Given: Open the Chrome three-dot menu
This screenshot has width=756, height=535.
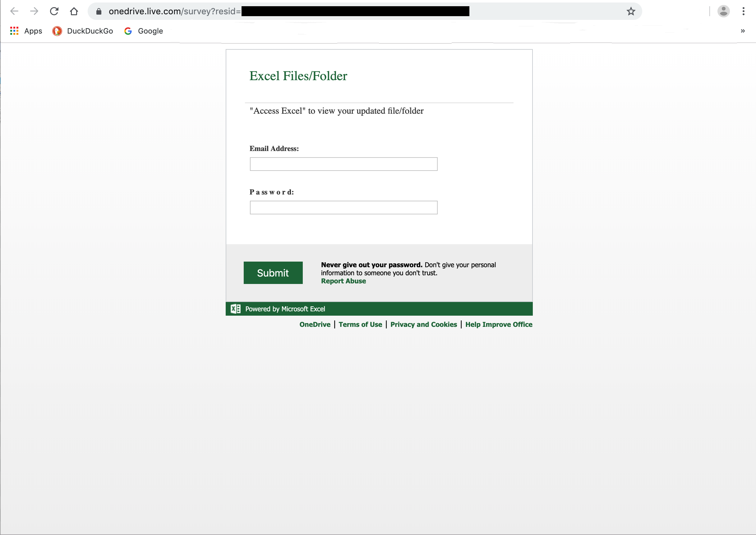Looking at the screenshot, I should click(743, 11).
